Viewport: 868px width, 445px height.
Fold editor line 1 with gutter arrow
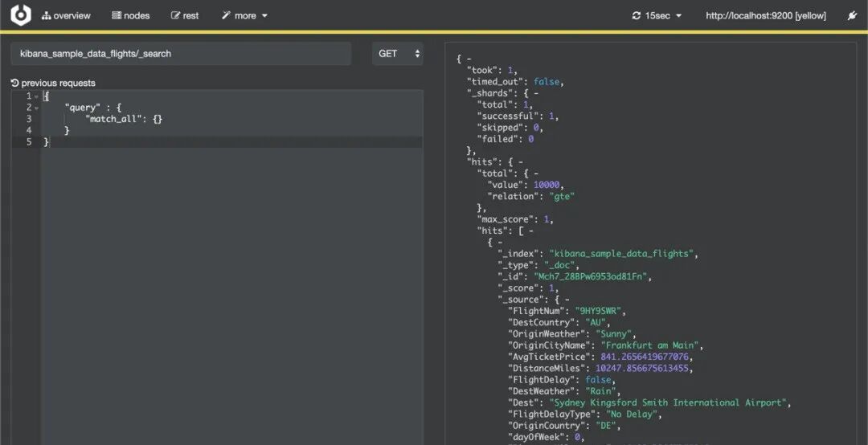(36, 96)
